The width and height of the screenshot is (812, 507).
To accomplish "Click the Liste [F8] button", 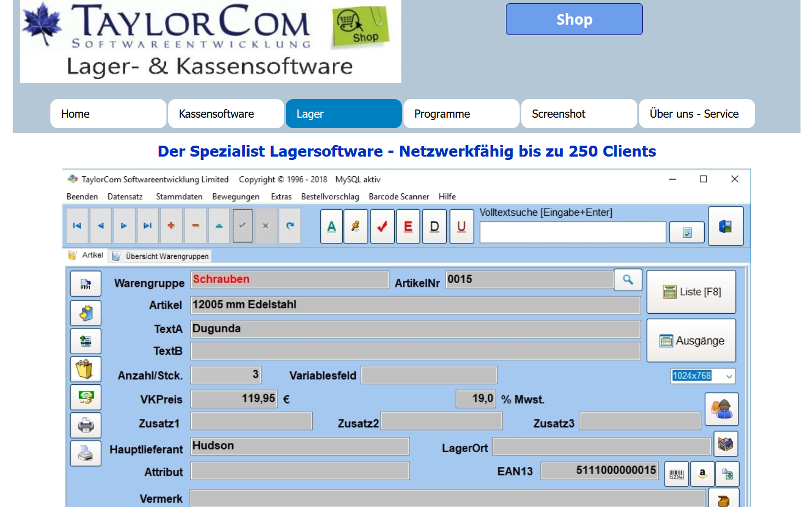I will [691, 292].
